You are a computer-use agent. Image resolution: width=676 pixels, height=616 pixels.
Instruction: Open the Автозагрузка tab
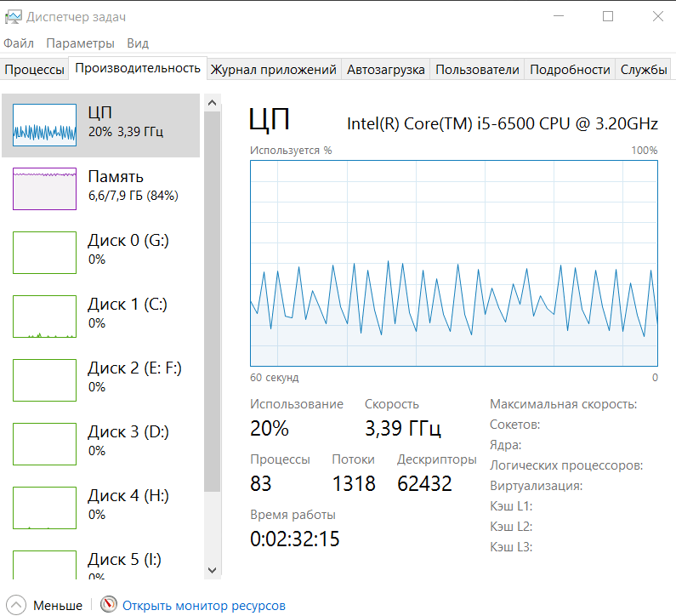coord(386,70)
